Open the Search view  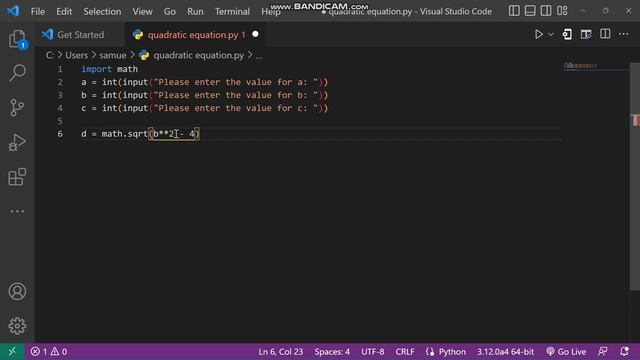point(17,73)
